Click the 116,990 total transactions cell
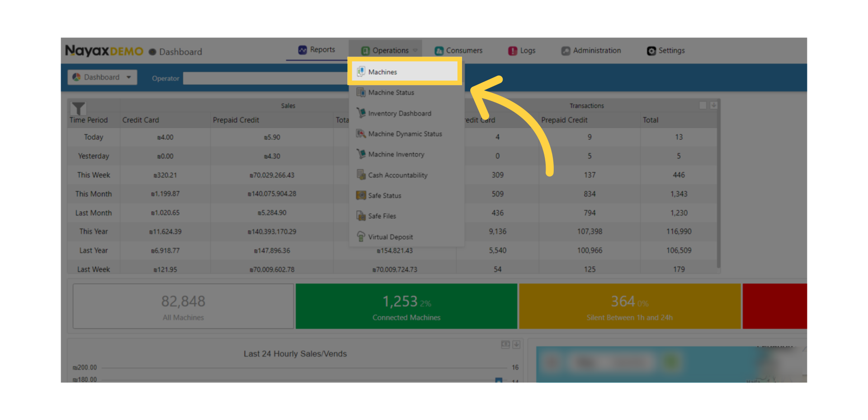 pos(679,231)
